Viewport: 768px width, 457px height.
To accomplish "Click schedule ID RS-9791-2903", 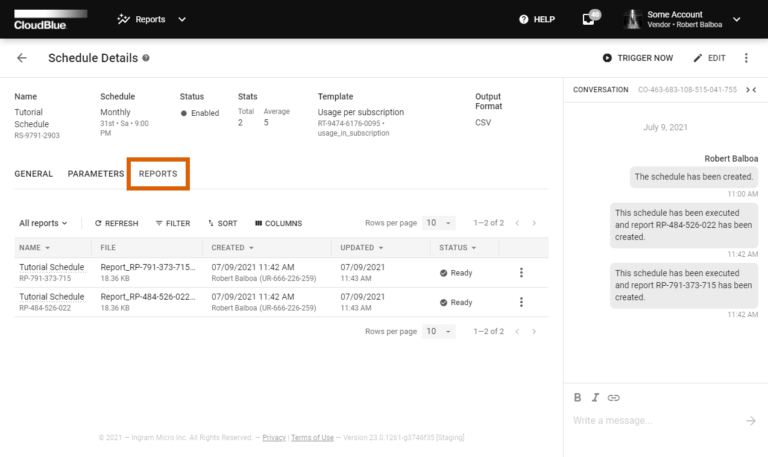I will (37, 136).
